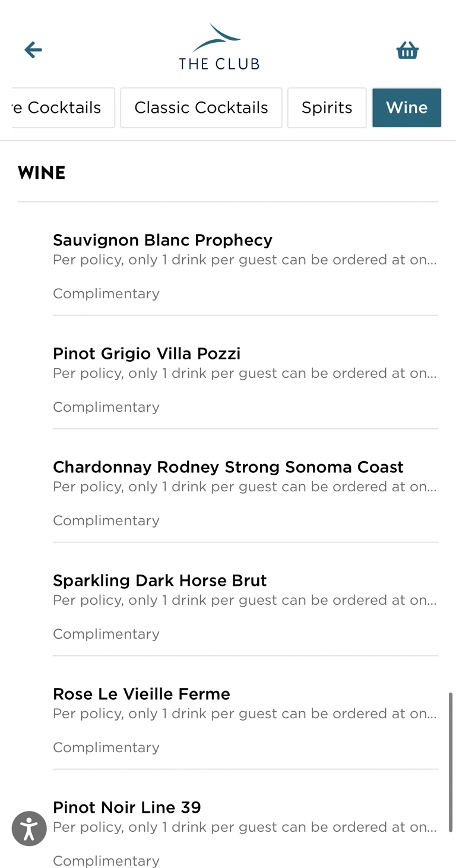Choose Chardonnay Rodney Strong Sonoma Coast
This screenshot has width=456, height=868.
(x=228, y=467)
